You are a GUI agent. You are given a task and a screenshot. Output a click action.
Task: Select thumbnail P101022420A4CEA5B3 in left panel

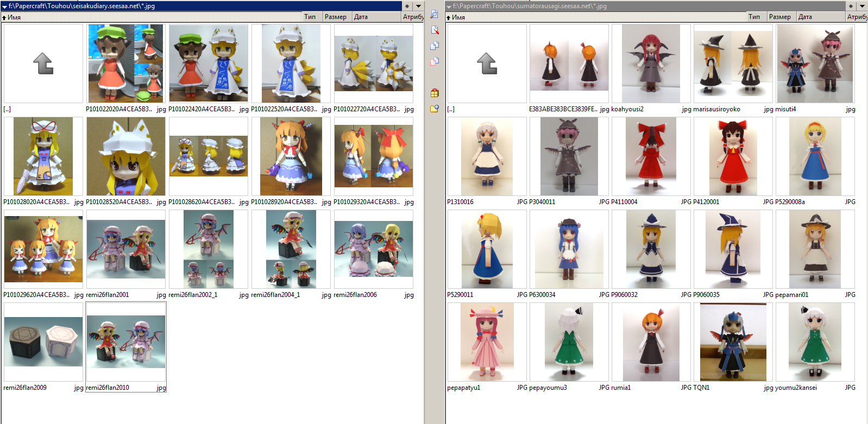[x=209, y=64]
